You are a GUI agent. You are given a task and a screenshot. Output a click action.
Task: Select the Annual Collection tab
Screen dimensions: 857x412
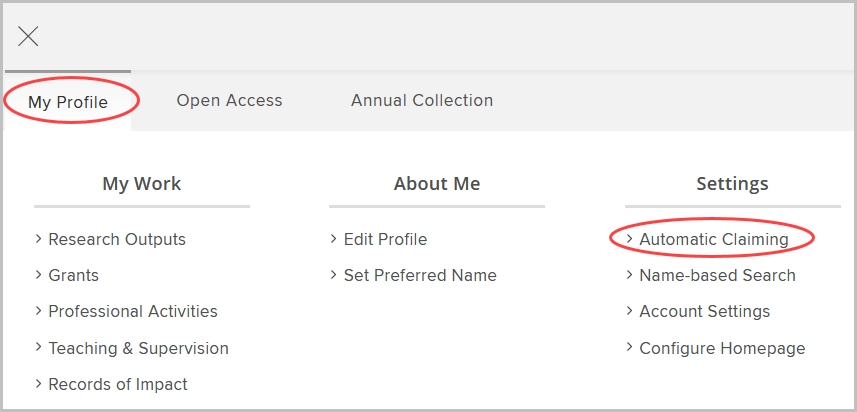[421, 101]
